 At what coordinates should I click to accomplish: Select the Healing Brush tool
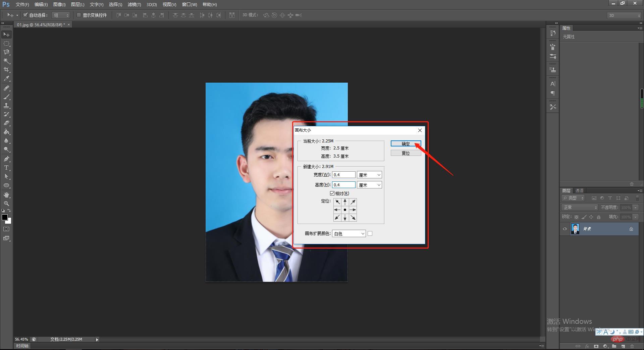click(6, 88)
